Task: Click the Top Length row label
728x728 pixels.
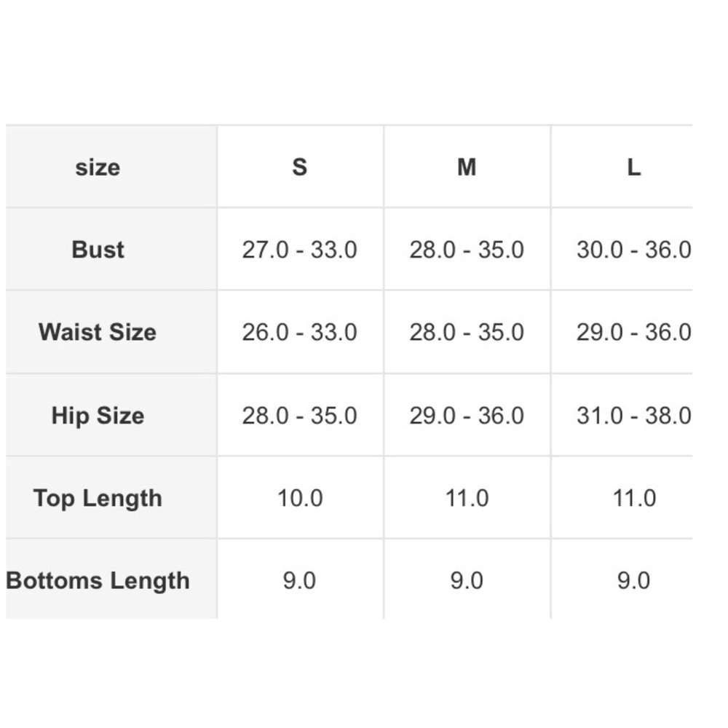Action: tap(98, 499)
